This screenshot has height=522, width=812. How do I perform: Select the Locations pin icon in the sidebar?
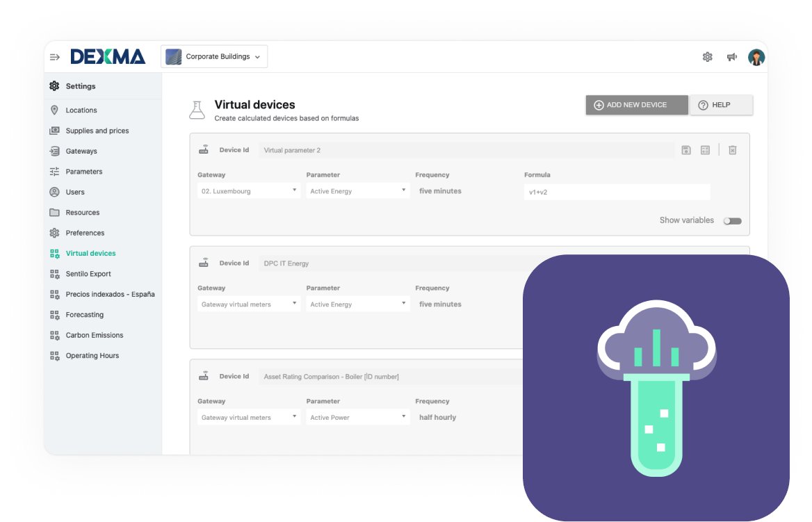(54, 110)
